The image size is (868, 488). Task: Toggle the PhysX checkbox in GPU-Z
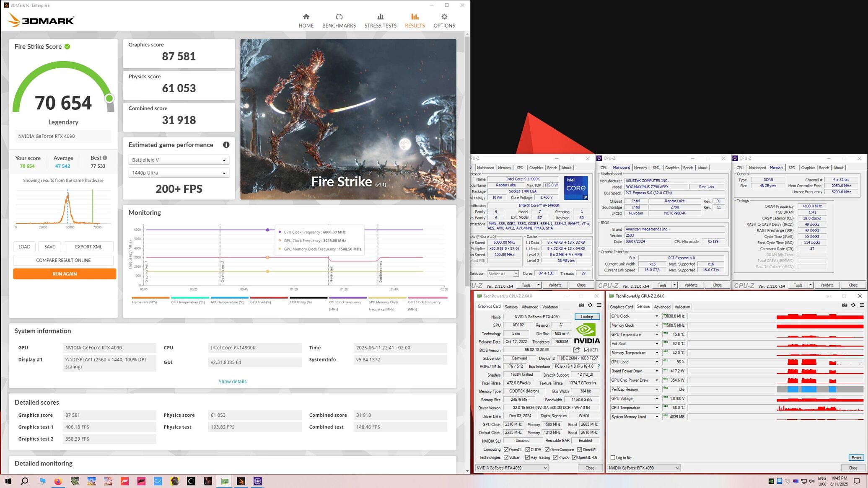click(555, 457)
